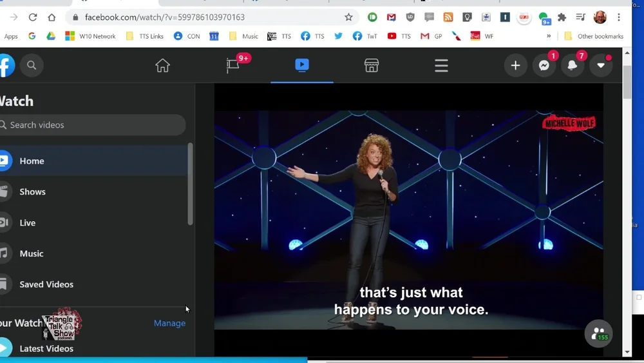Image resolution: width=644 pixels, height=363 pixels.
Task: Open the CON bookmark
Action: coord(187,36)
